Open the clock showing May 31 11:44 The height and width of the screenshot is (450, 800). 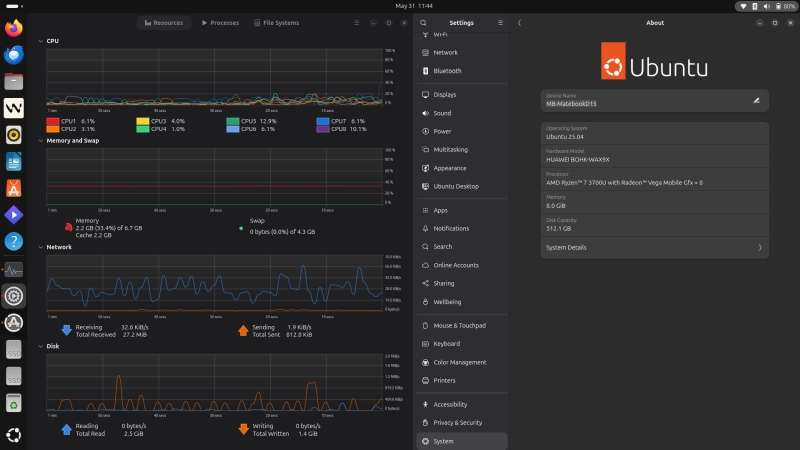click(414, 6)
